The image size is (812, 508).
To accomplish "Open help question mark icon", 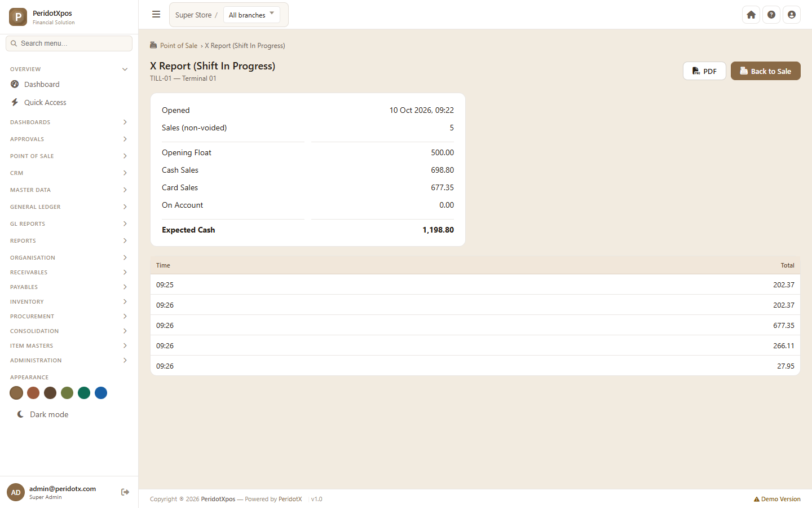I will (x=771, y=15).
